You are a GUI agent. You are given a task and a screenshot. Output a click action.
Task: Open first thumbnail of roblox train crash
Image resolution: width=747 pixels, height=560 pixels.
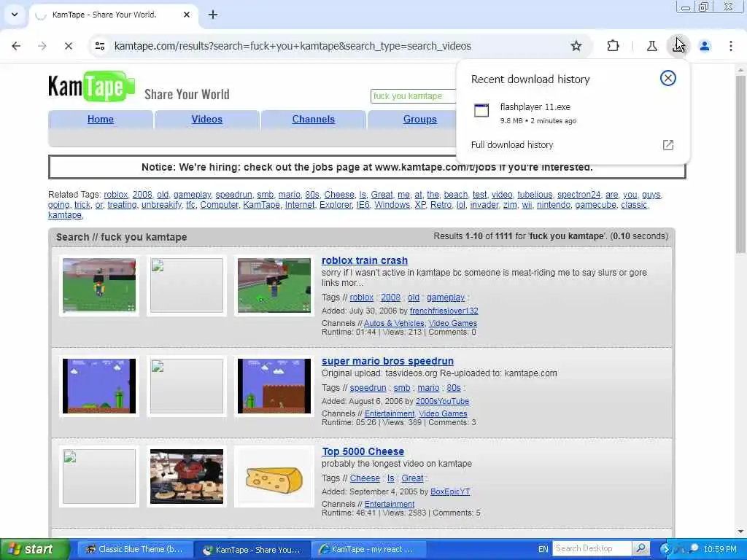click(x=99, y=285)
